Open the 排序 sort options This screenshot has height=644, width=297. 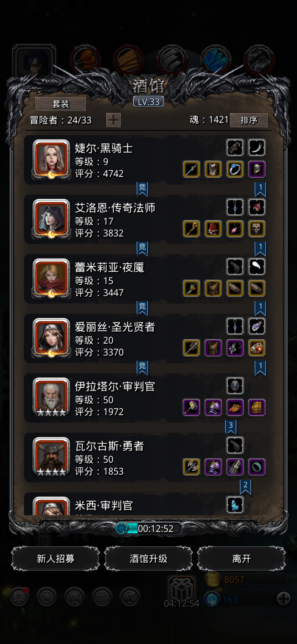[249, 120]
